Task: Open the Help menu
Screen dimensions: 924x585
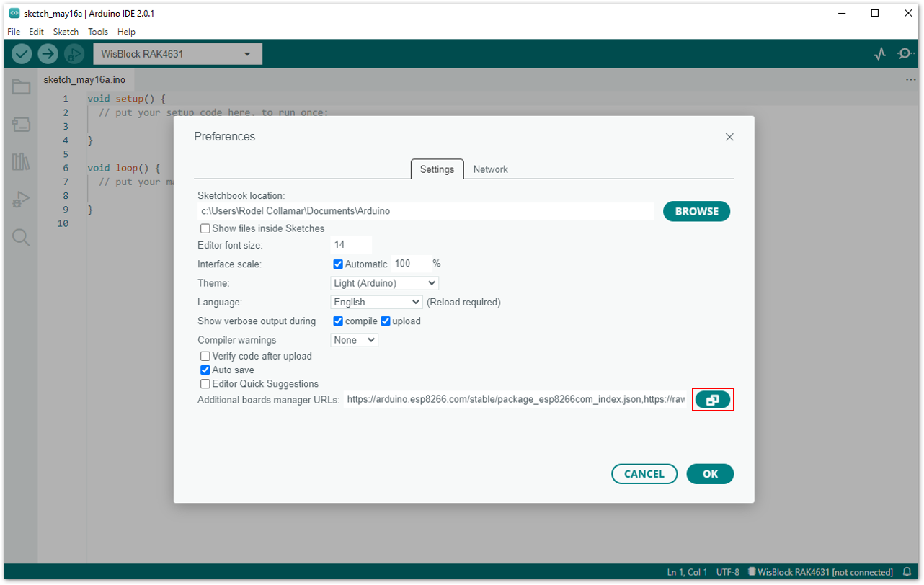Action: pos(126,32)
